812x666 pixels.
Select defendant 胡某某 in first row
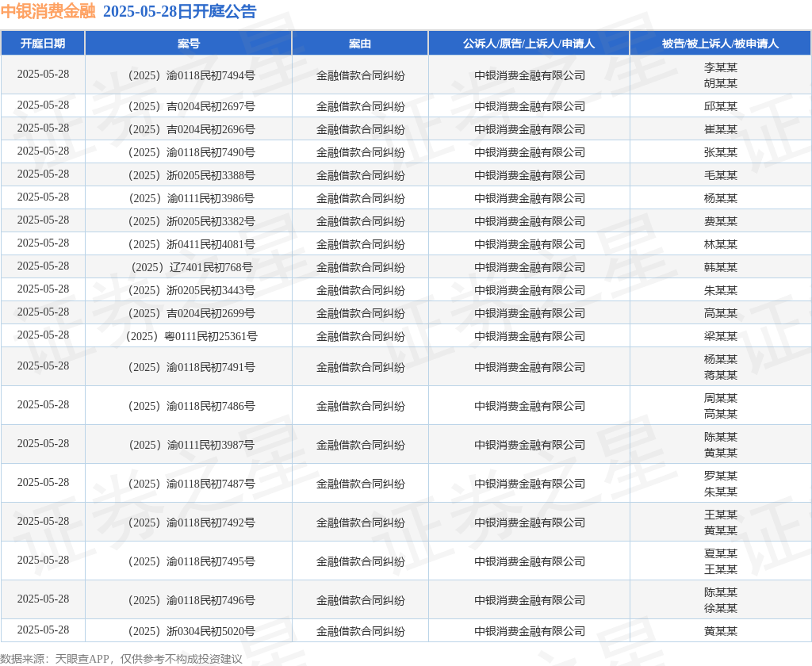[x=720, y=83]
